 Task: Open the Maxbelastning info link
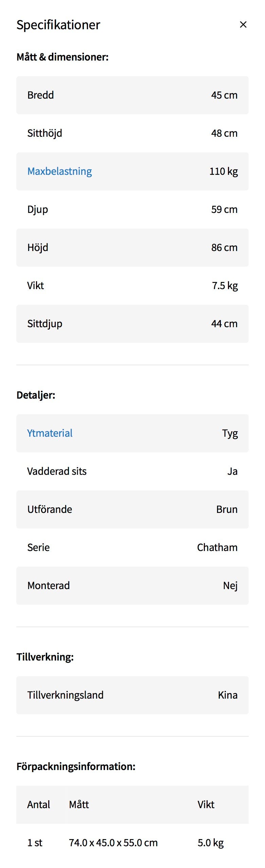[x=59, y=171]
